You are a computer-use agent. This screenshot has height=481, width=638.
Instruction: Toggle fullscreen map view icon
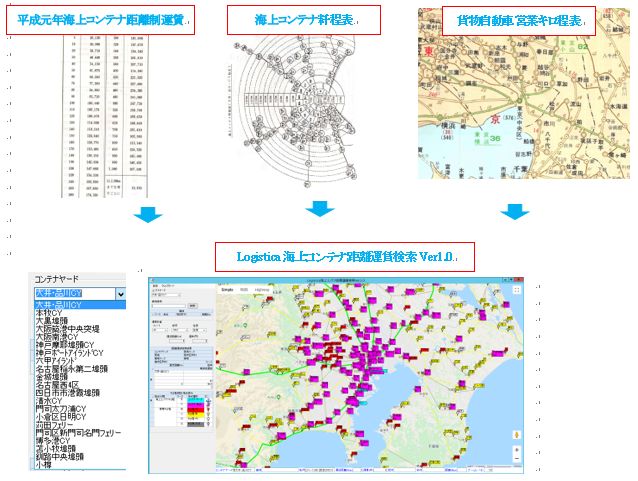click(x=516, y=290)
